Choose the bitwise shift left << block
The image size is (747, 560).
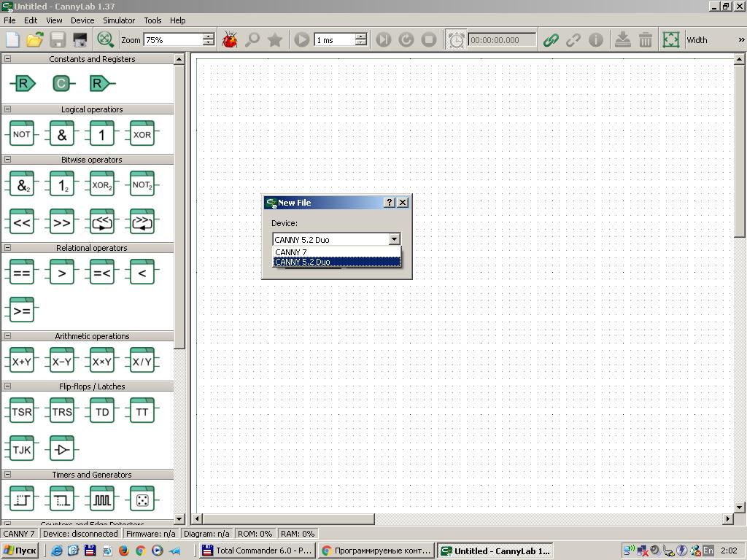pos(22,222)
